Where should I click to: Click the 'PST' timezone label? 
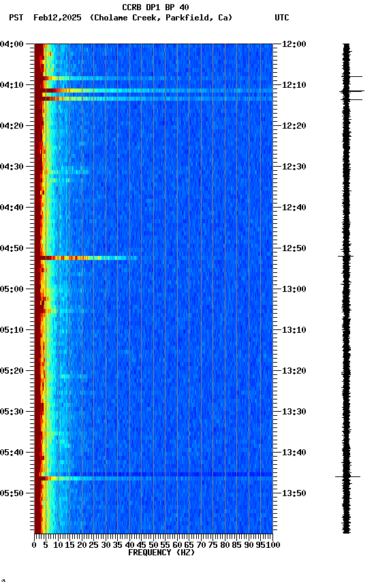coord(16,18)
